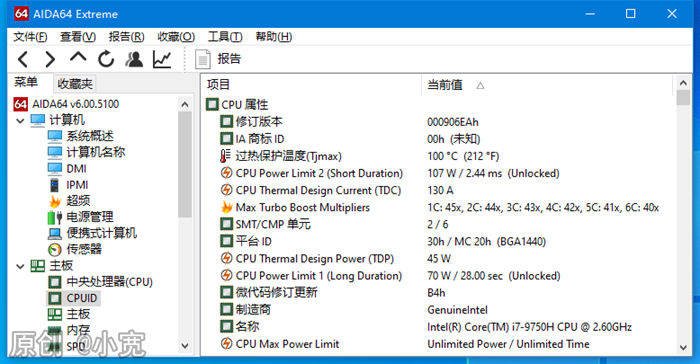The image size is (700, 364).
Task: Collapse the 主板 tree node
Action: [x=20, y=266]
